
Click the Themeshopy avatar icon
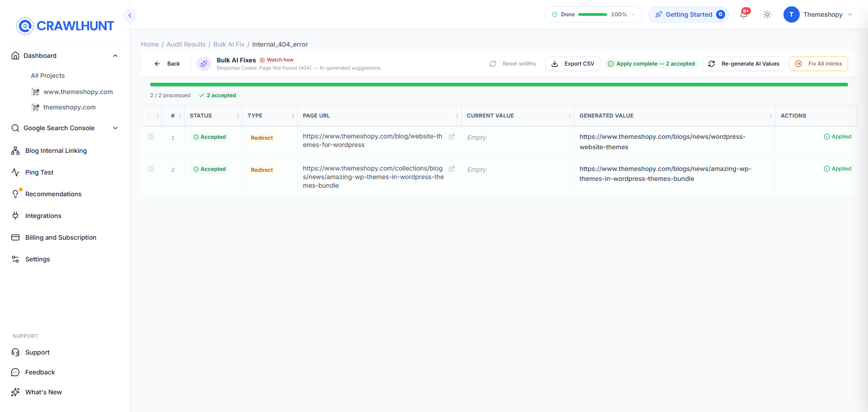pyautogui.click(x=791, y=14)
